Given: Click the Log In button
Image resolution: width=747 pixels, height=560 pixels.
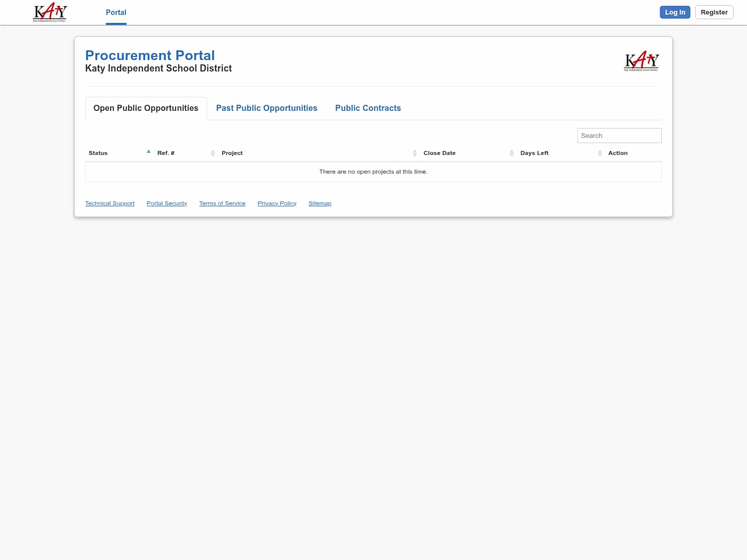Looking at the screenshot, I should [675, 12].
